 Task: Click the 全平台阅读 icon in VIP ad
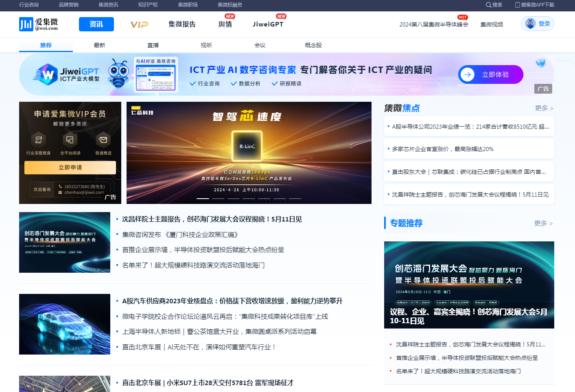[x=70, y=140]
